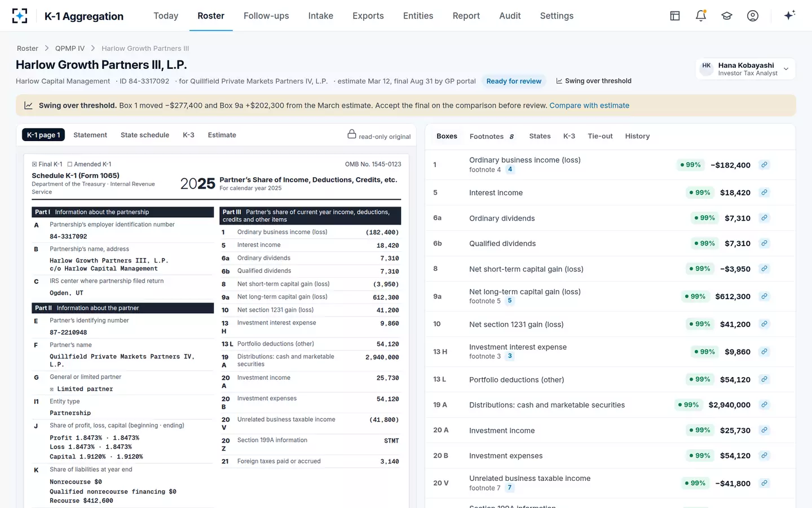The height and width of the screenshot is (508, 812).
Task: Click the Swing over threshold tag
Action: pos(593,81)
